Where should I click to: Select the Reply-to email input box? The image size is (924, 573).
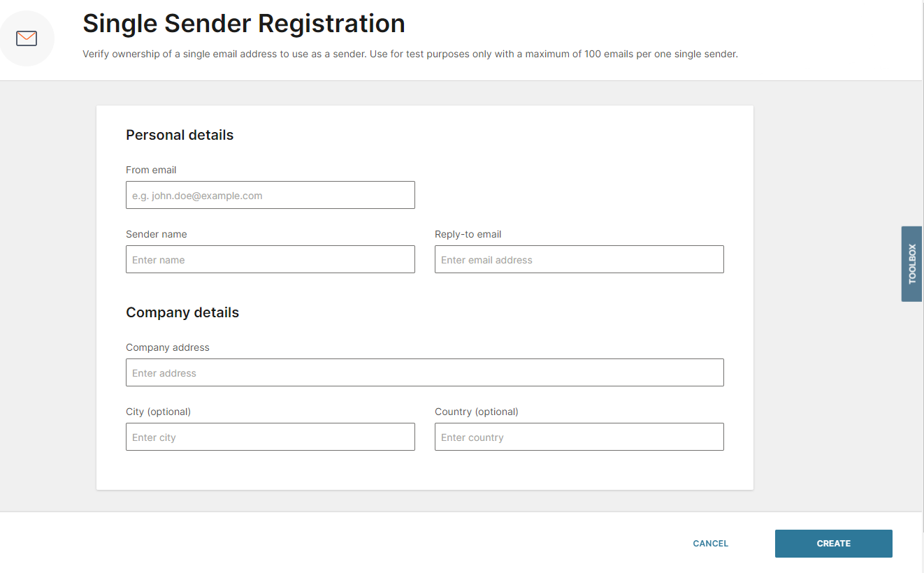(579, 260)
